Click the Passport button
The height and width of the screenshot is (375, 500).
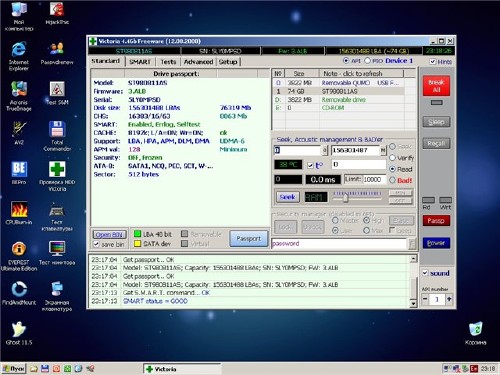tap(249, 238)
